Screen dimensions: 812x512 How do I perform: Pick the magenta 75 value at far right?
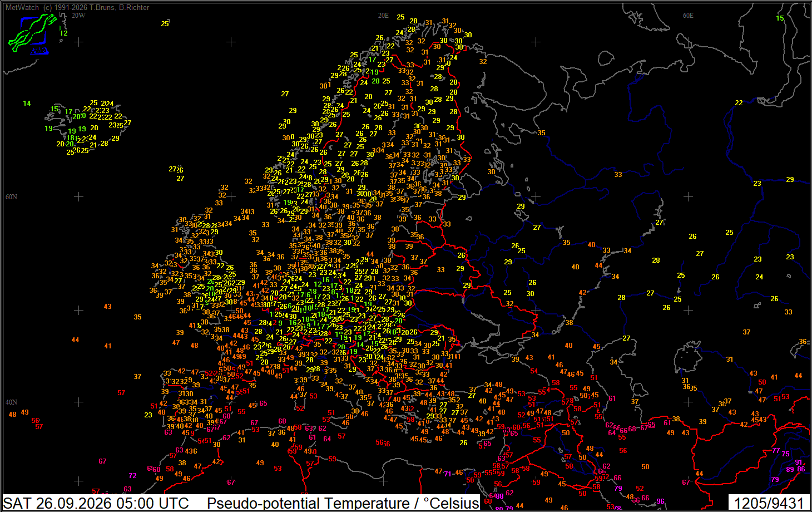pos(785,454)
